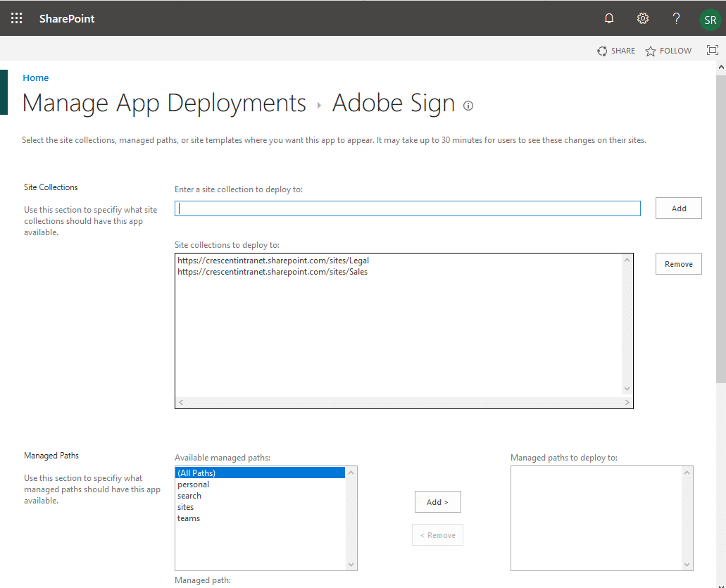Click the Add button for site collections
This screenshot has width=726, height=588.
677,208
